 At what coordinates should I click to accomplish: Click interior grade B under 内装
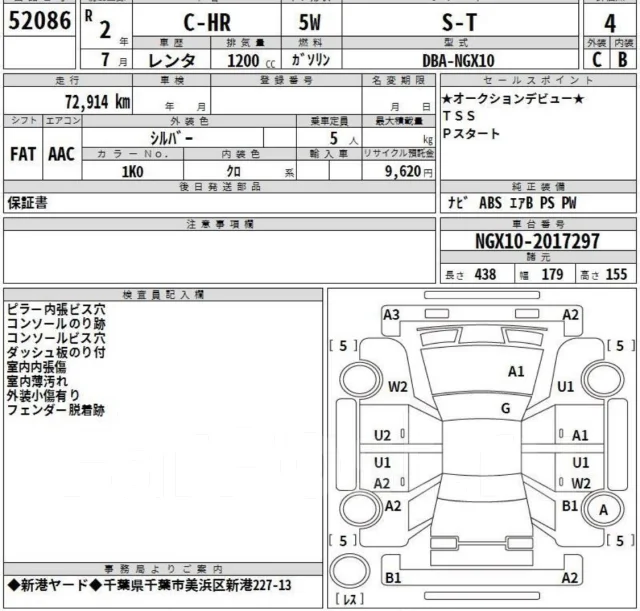tap(622, 60)
